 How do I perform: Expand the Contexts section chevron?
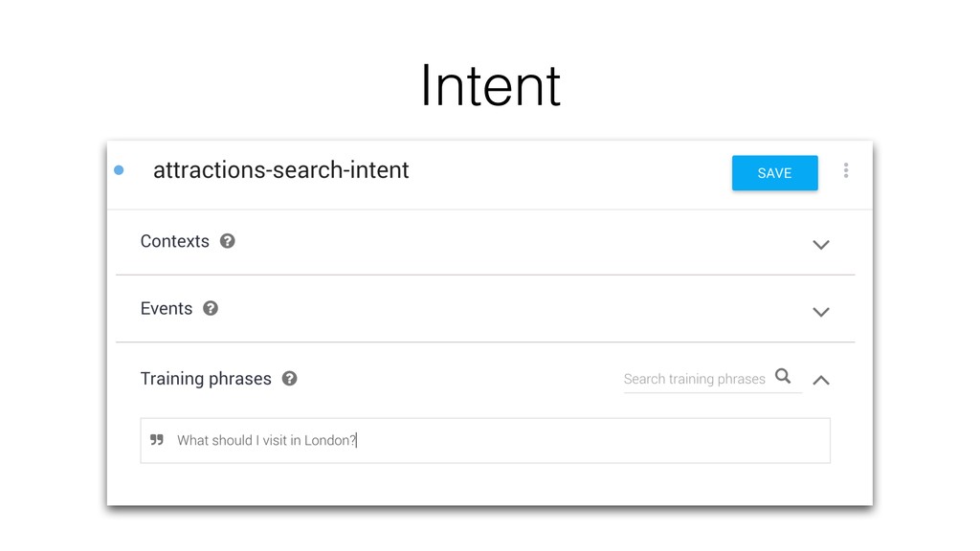tap(820, 245)
